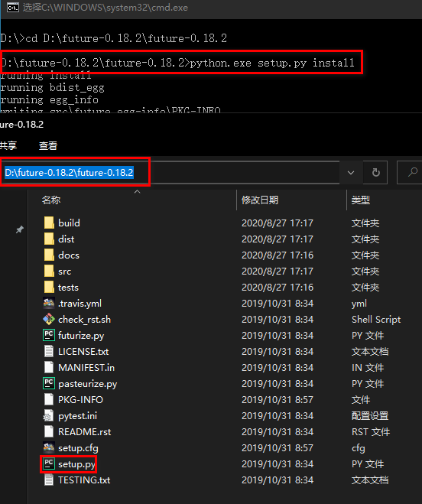Image resolution: width=422 pixels, height=504 pixels.
Task: Select the LICENSE.txt file name
Action: point(83,351)
